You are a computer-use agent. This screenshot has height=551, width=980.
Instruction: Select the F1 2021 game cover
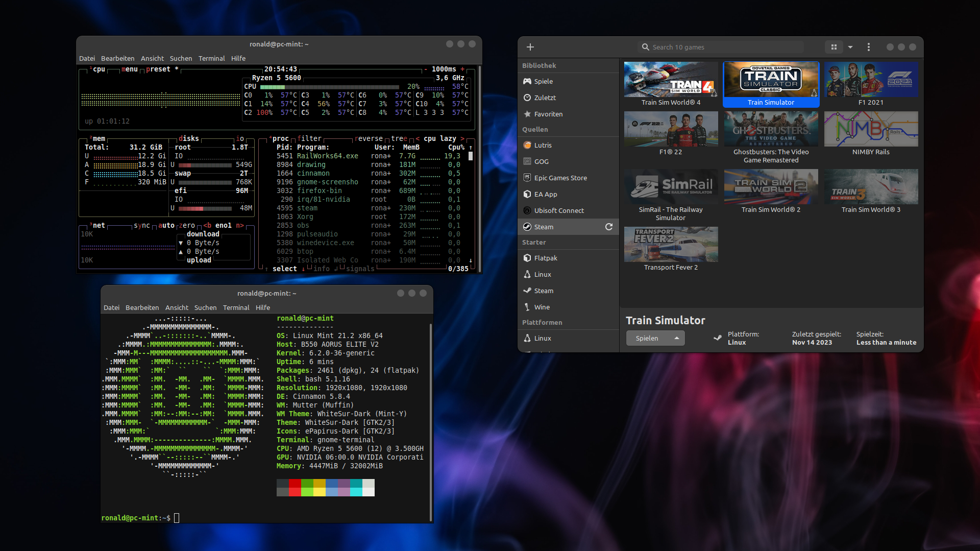point(871,80)
